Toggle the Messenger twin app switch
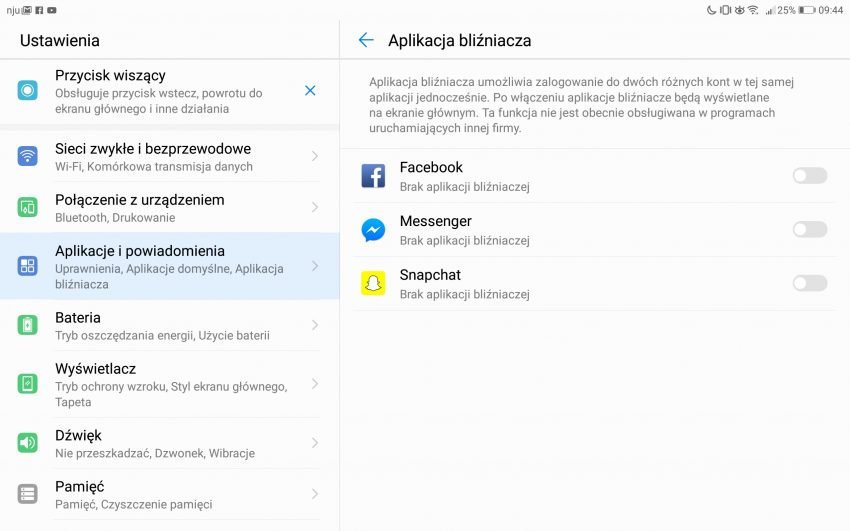 point(809,229)
